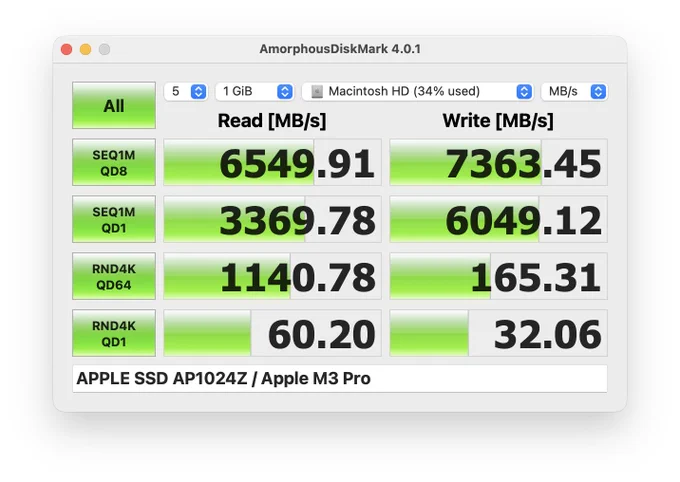The image size is (680, 482).
Task: Click the Write [MB/s] column header
Action: (x=498, y=121)
